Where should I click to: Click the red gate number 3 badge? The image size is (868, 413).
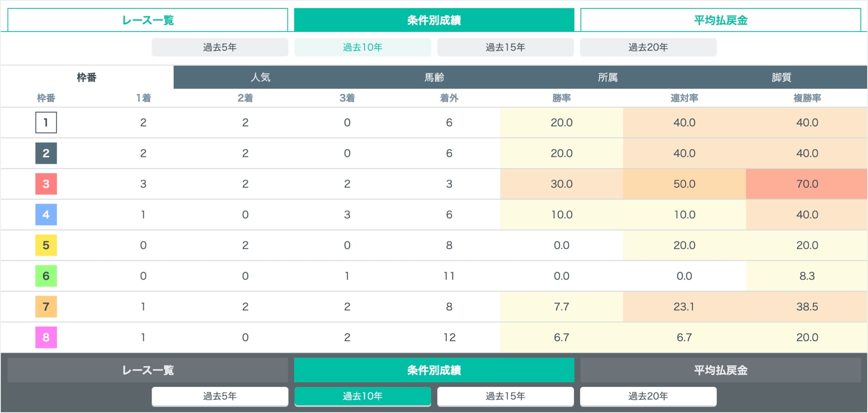click(46, 184)
